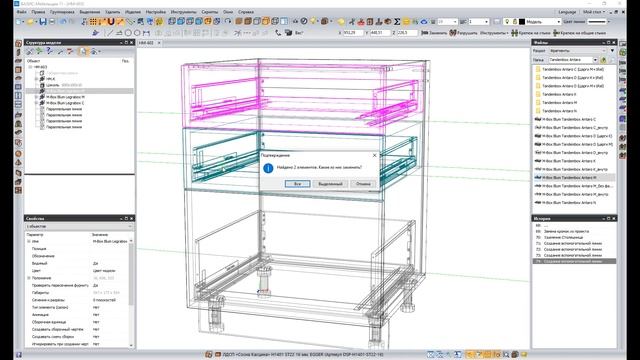Click Крепеж на общие стыки tool
This screenshot has width=640, height=360.
(580, 33)
